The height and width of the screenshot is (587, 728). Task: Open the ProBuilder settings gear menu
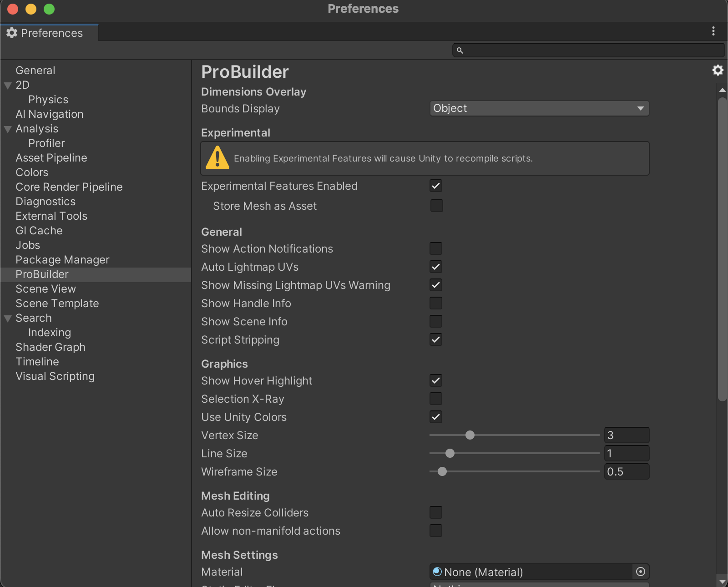[x=718, y=70]
